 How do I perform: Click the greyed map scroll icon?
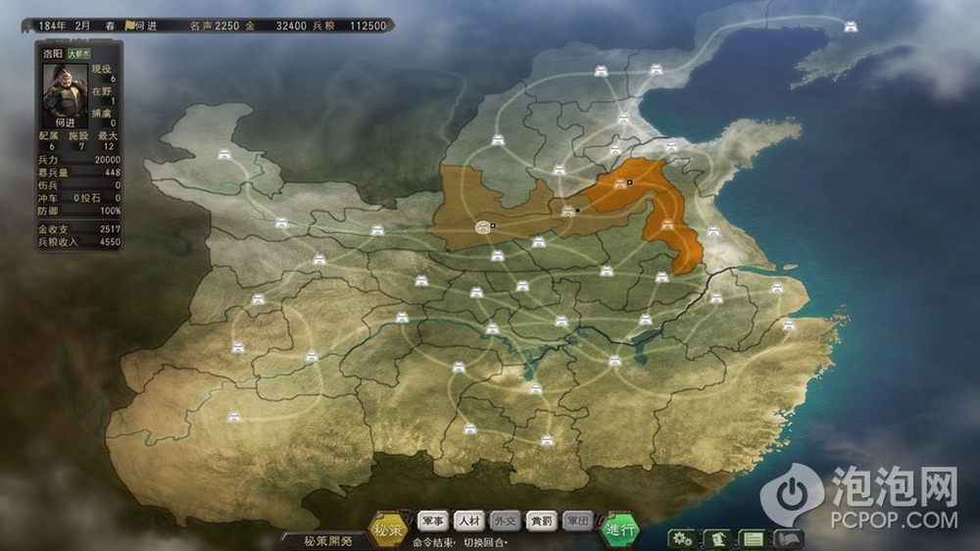[x=789, y=538]
